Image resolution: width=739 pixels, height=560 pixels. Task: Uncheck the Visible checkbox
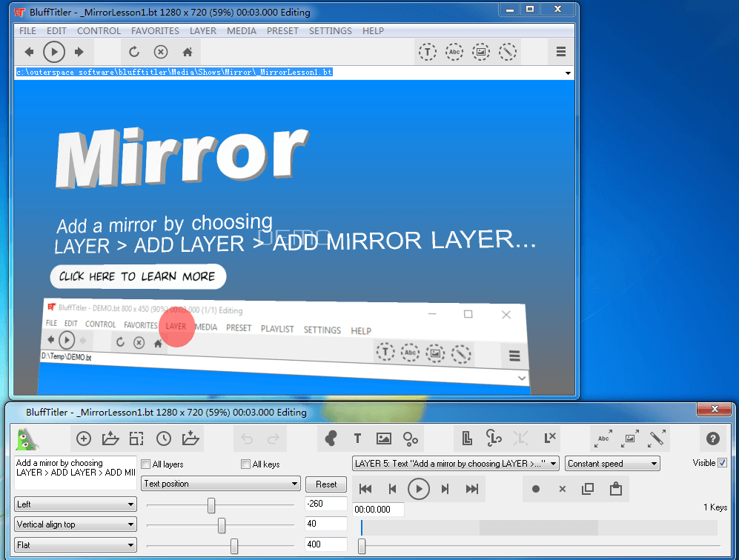pos(723,463)
